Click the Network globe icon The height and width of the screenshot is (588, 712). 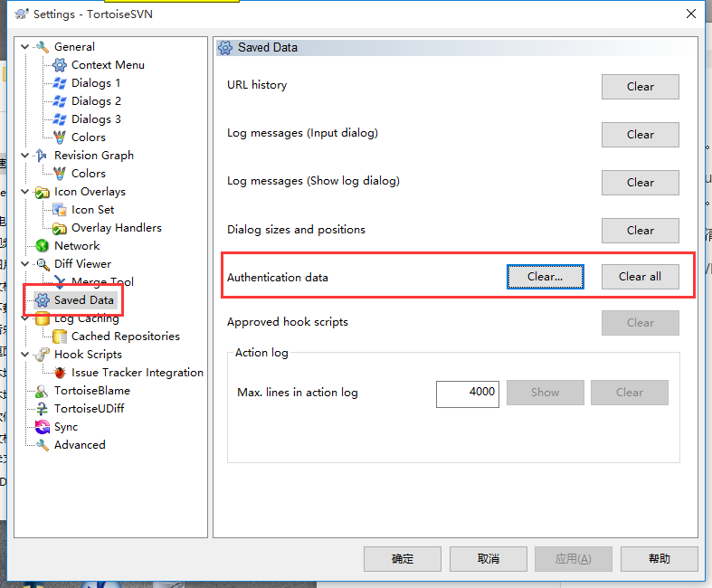(x=43, y=246)
